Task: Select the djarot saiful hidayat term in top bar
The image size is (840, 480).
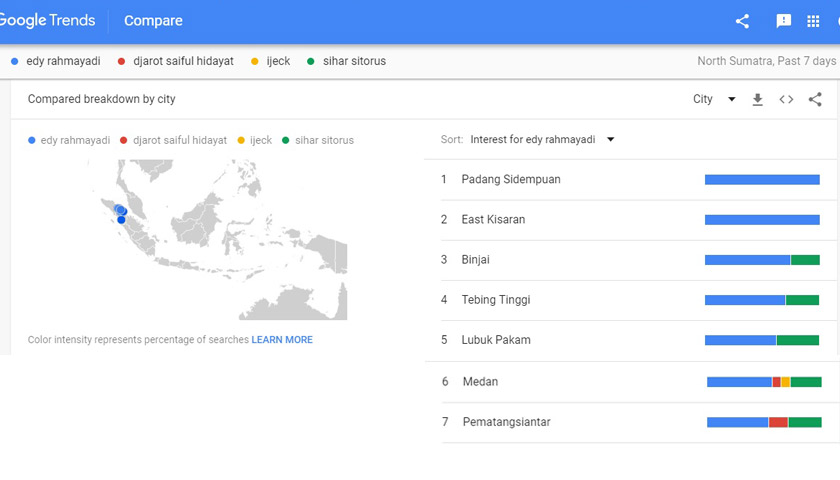Action: point(176,61)
